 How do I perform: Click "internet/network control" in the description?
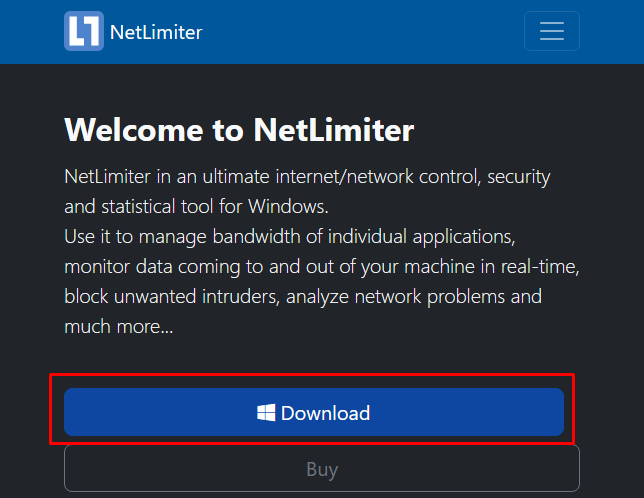point(378,177)
